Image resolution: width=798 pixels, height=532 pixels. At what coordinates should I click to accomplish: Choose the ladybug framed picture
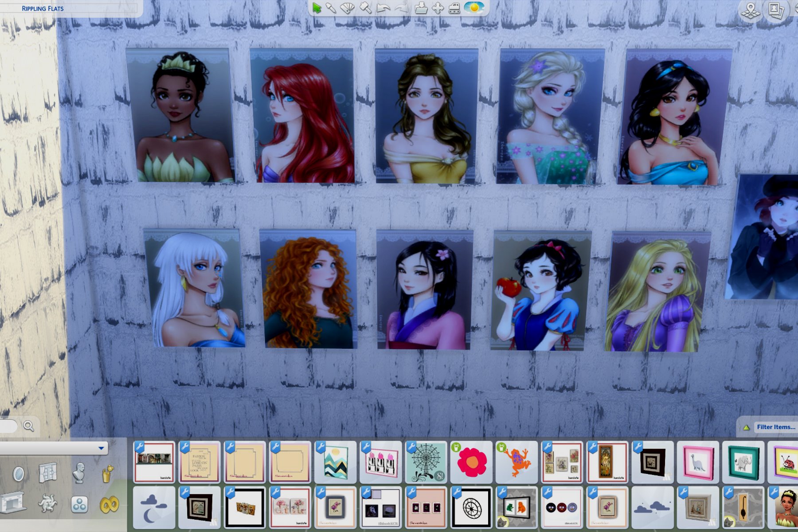[783, 462]
